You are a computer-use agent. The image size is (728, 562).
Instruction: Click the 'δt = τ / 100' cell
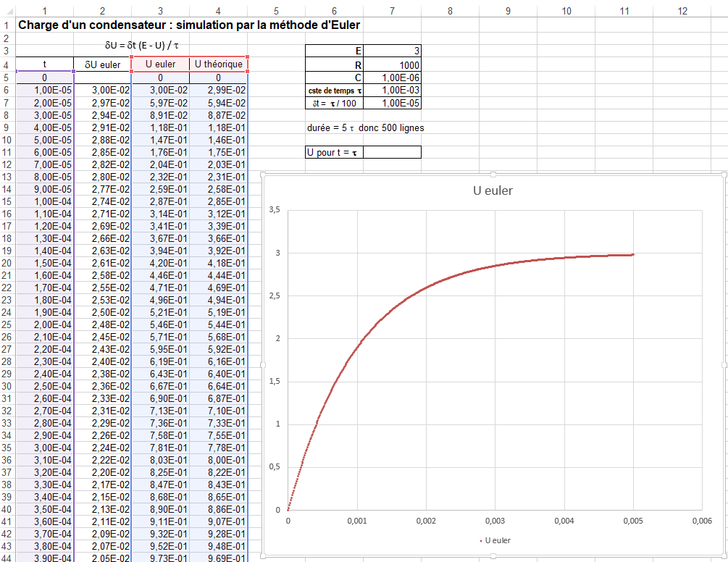[x=333, y=102]
